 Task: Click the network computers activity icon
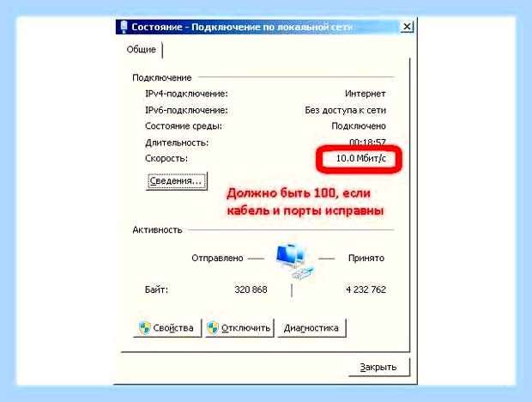[293, 261]
